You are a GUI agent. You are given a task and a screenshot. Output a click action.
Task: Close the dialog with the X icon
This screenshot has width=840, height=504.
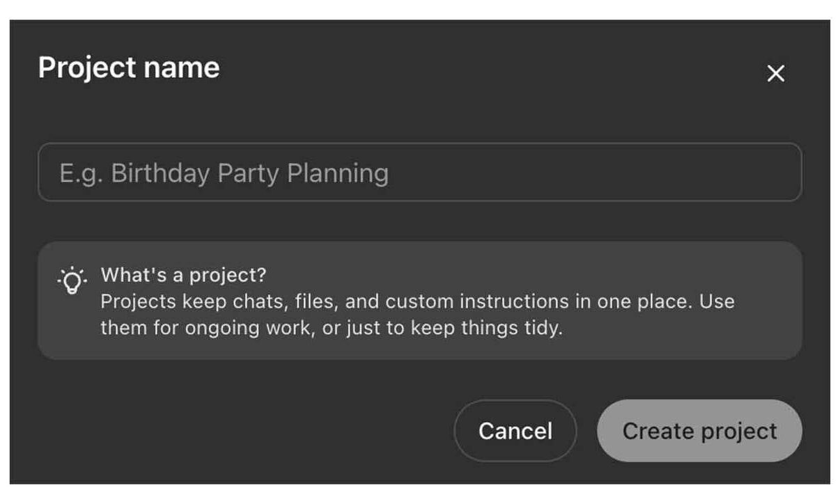coord(775,73)
